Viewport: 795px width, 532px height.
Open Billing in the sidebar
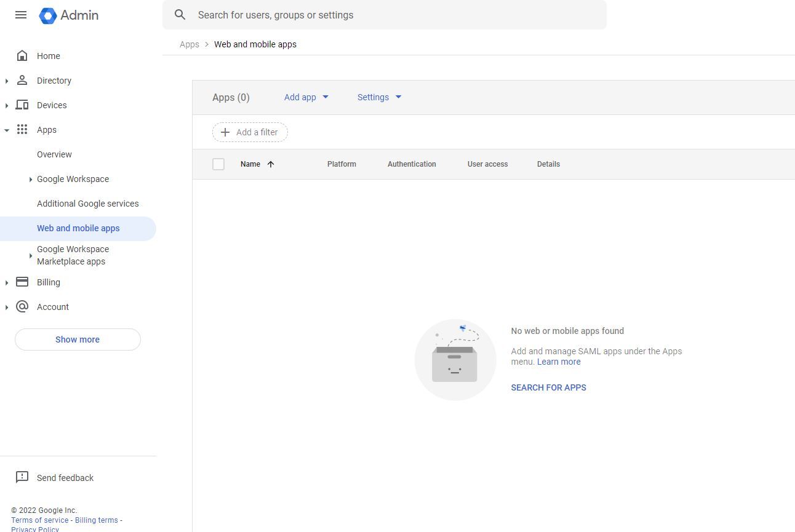pos(49,282)
